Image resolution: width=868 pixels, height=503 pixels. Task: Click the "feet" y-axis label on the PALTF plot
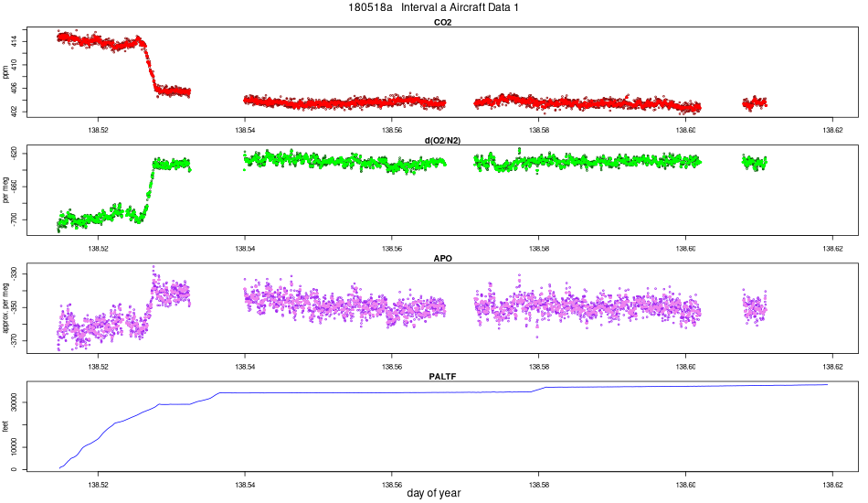[5, 426]
